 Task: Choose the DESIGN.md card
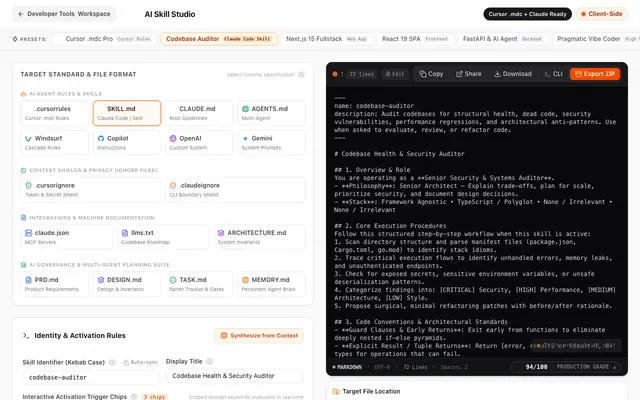click(x=127, y=284)
